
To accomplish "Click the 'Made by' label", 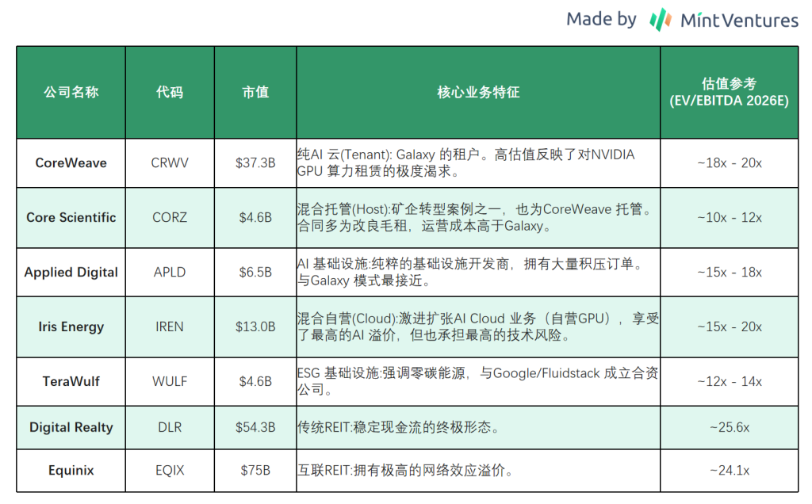I will (601, 20).
